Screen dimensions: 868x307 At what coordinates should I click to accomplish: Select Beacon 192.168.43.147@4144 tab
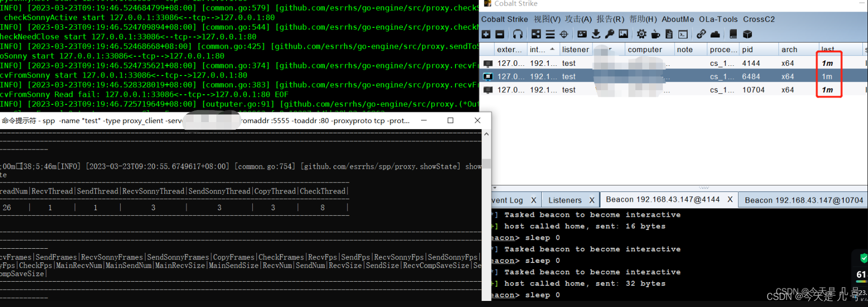[x=663, y=200]
